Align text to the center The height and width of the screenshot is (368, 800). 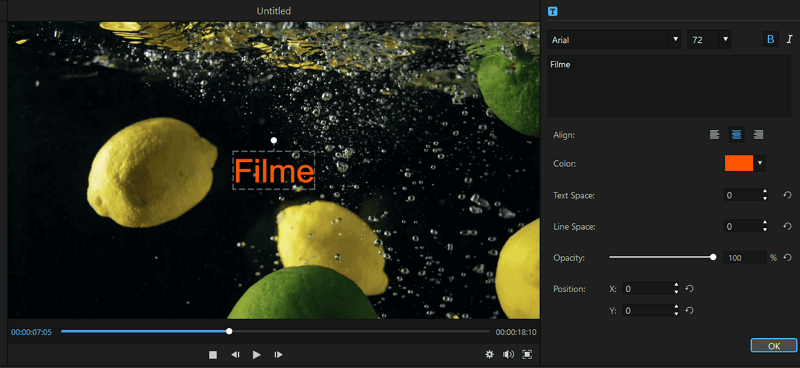[736, 135]
